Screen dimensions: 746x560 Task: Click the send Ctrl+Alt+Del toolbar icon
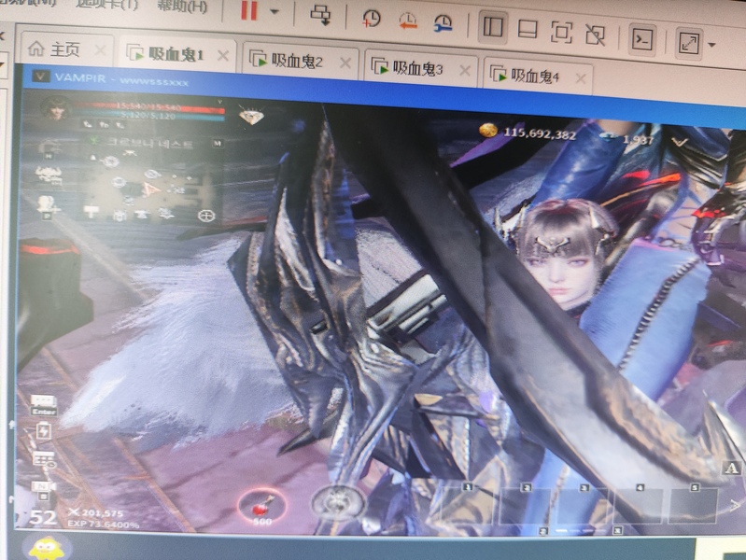tap(320, 15)
